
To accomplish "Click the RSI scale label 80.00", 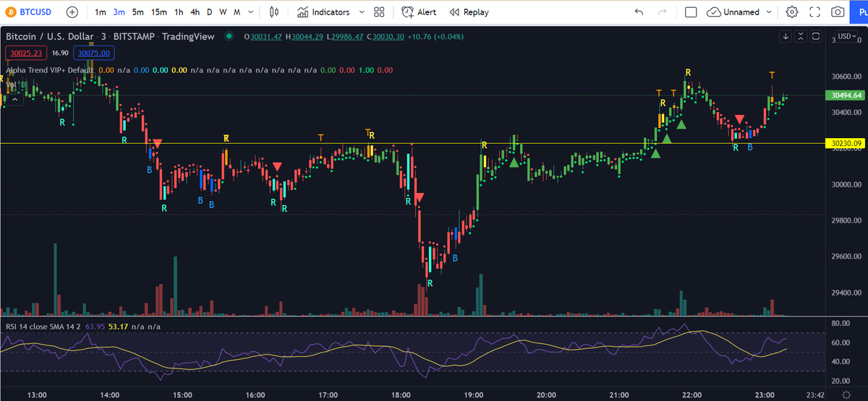I will pos(841,323).
